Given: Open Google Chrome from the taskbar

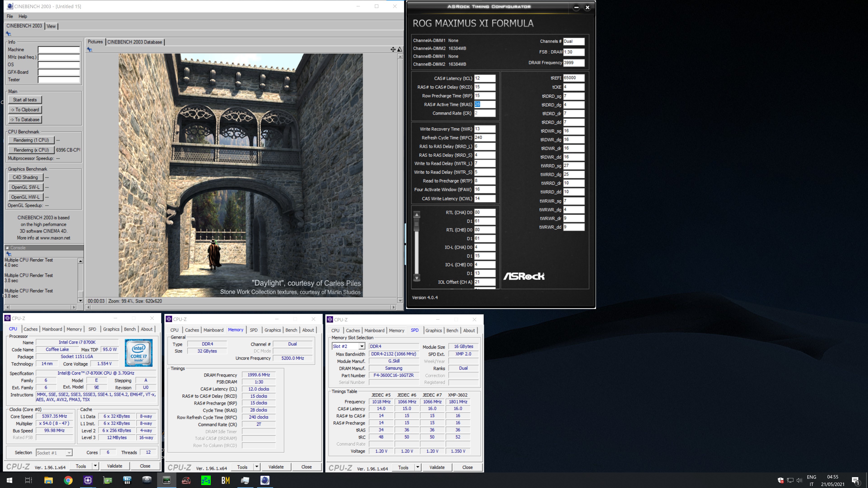Looking at the screenshot, I should tap(68, 480).
